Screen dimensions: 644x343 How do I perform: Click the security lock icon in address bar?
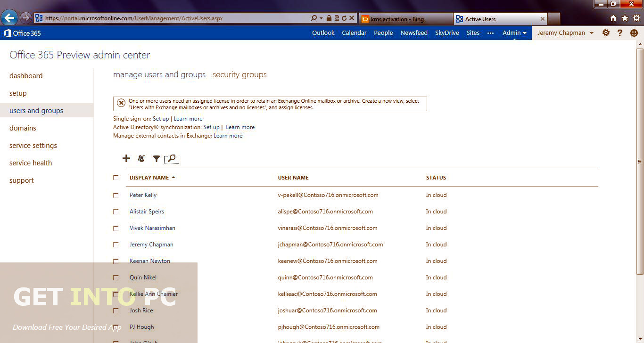click(329, 18)
